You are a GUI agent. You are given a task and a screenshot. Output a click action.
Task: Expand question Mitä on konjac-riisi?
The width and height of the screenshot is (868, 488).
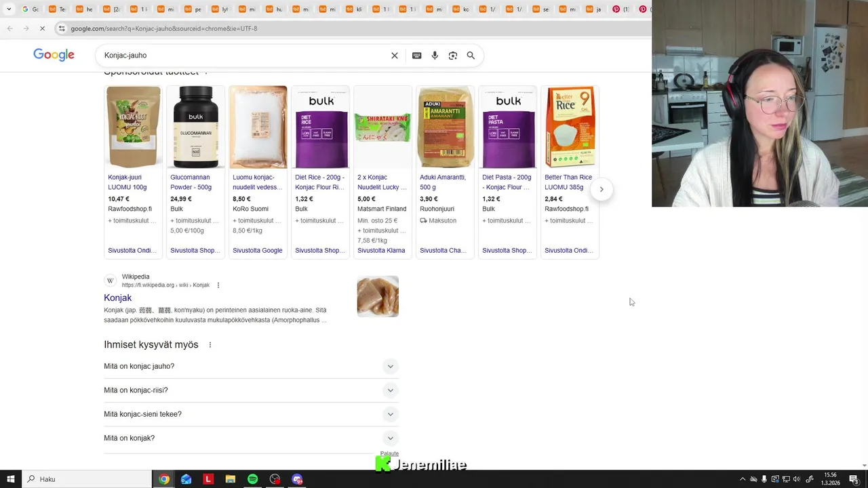(x=251, y=390)
